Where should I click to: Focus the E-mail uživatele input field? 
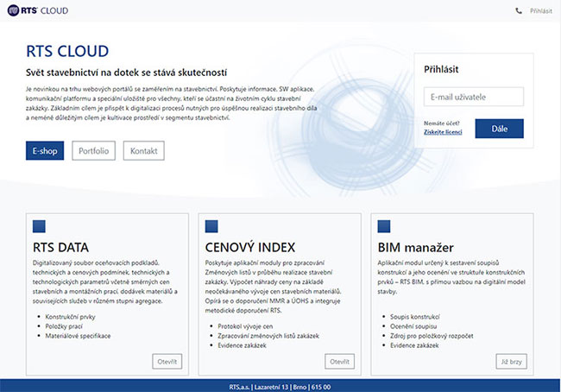coord(474,97)
